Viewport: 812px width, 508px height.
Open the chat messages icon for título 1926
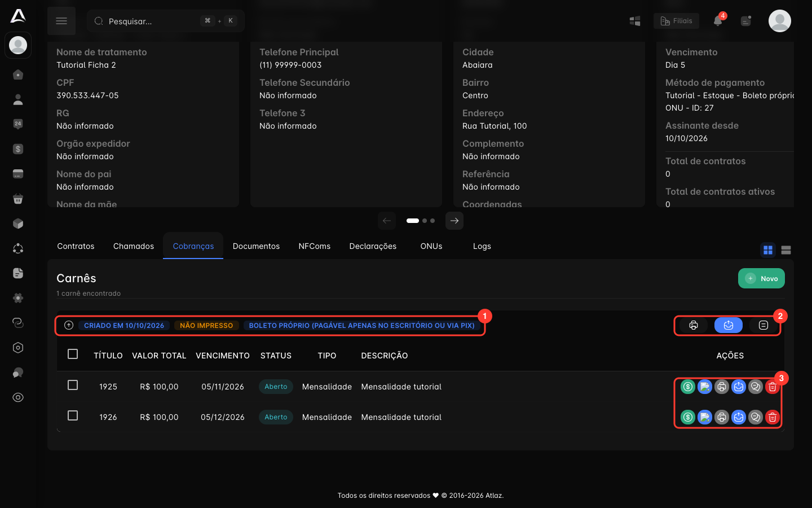(x=756, y=417)
